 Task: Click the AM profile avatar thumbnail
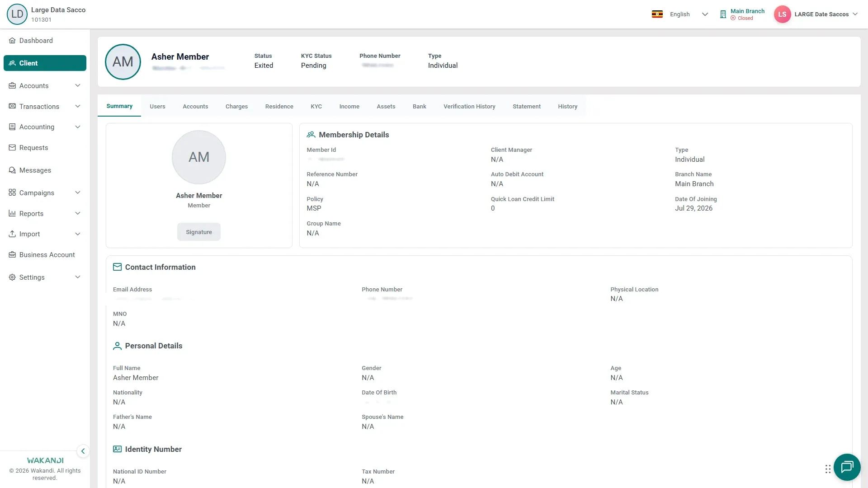click(123, 62)
